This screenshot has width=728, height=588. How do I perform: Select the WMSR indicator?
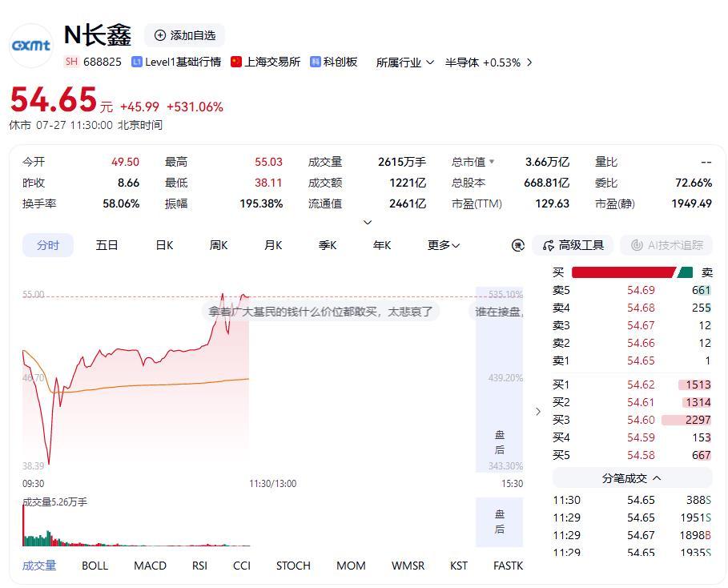pyautogui.click(x=408, y=566)
